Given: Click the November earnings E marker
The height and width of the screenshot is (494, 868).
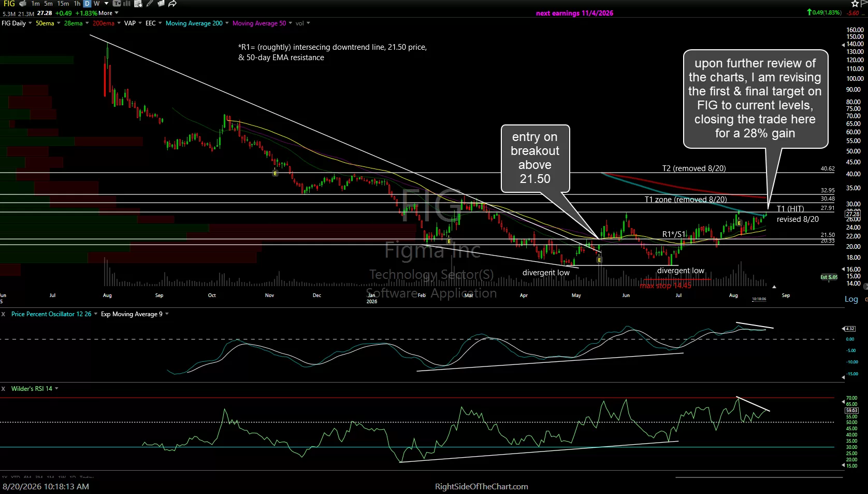Looking at the screenshot, I should pyautogui.click(x=275, y=173).
